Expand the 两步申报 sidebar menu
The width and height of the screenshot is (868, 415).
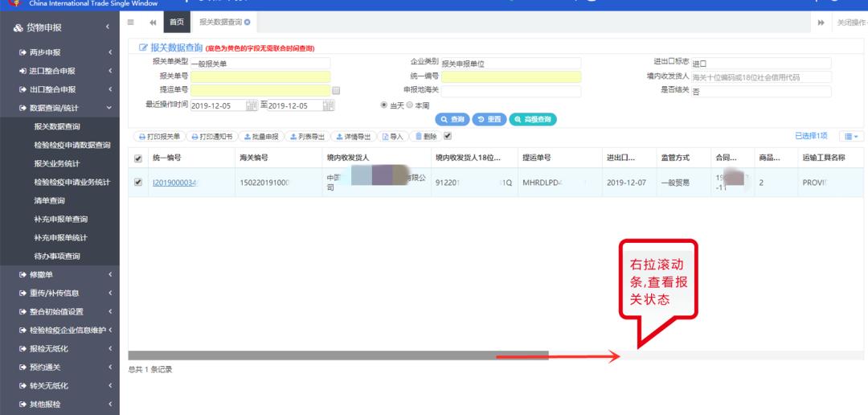pyautogui.click(x=59, y=52)
